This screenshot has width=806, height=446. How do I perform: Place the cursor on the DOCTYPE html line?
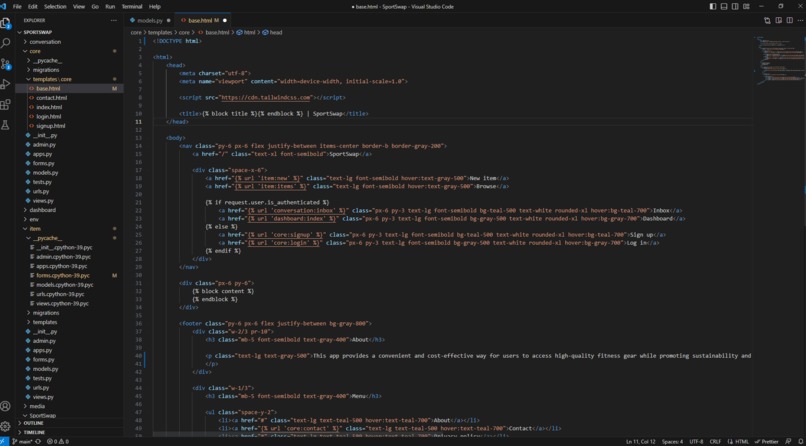tap(177, 41)
